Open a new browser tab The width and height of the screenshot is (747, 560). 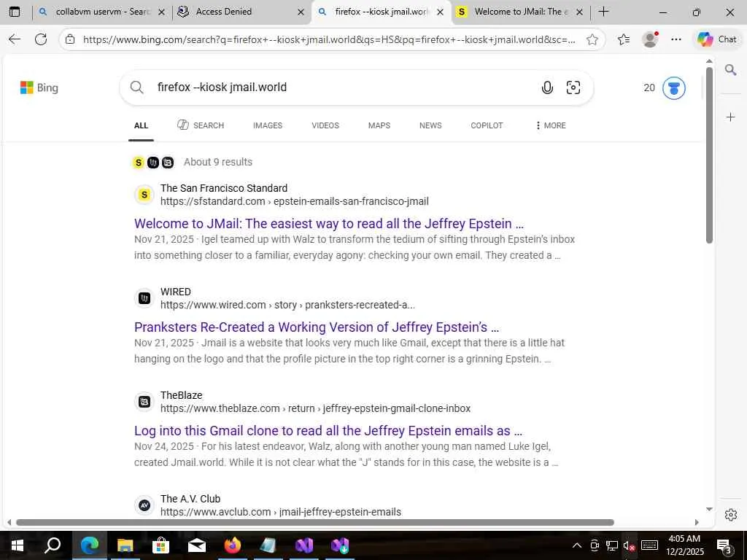coord(603,12)
